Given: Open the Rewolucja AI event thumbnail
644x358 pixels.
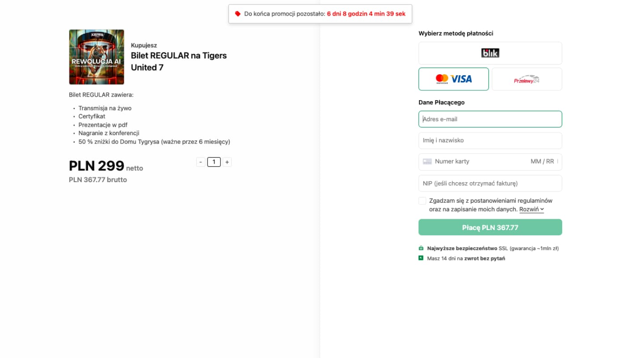Looking at the screenshot, I should (x=97, y=57).
